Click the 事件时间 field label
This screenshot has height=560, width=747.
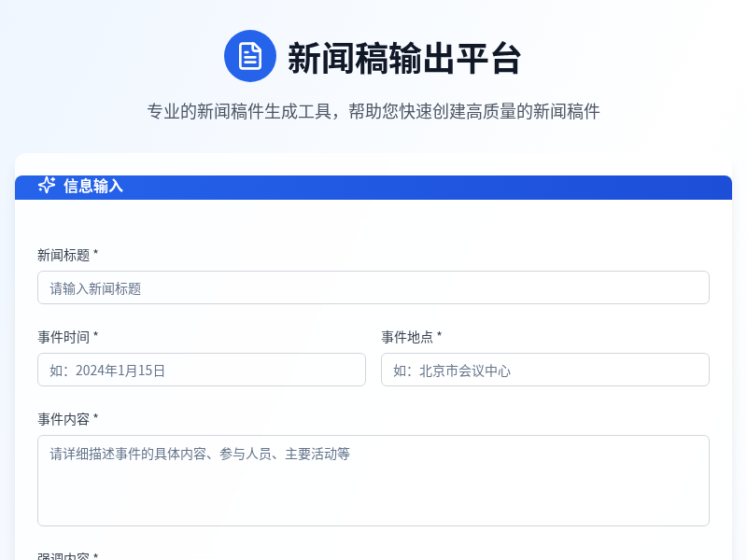coord(60,337)
